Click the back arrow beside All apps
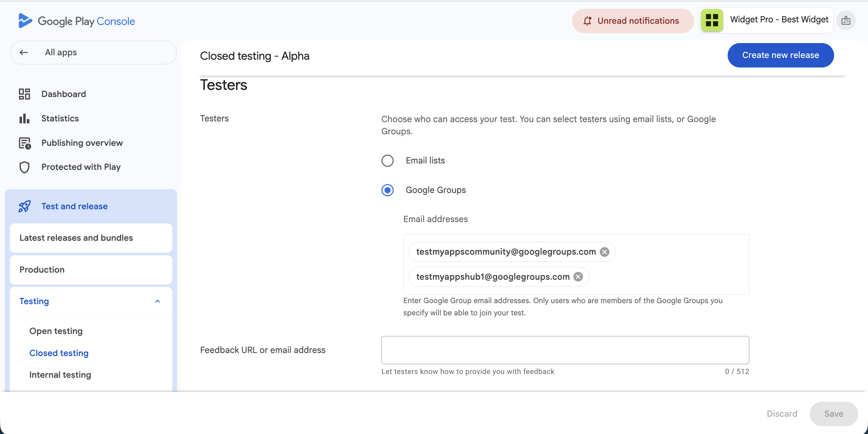This screenshot has width=868, height=434. (x=24, y=53)
